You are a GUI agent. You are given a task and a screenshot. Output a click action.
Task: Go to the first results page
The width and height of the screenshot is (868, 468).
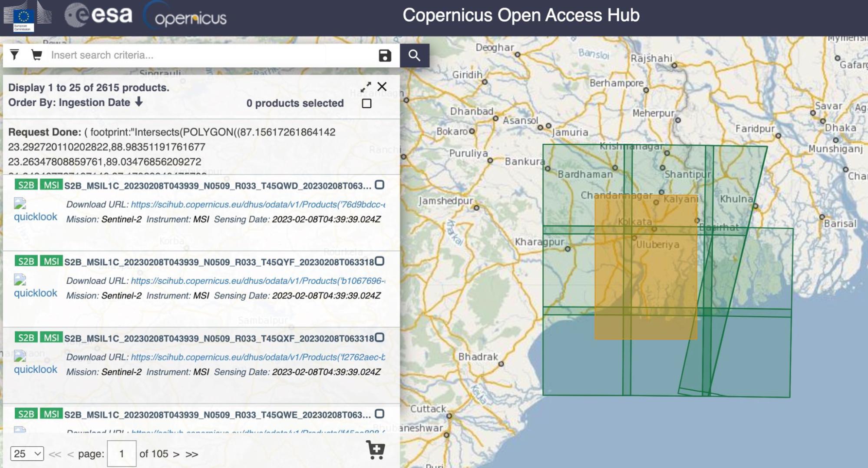[55, 455]
